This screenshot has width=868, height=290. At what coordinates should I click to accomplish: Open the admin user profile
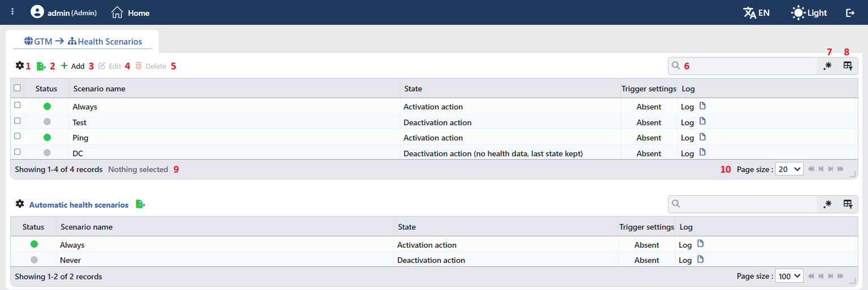[x=63, y=12]
